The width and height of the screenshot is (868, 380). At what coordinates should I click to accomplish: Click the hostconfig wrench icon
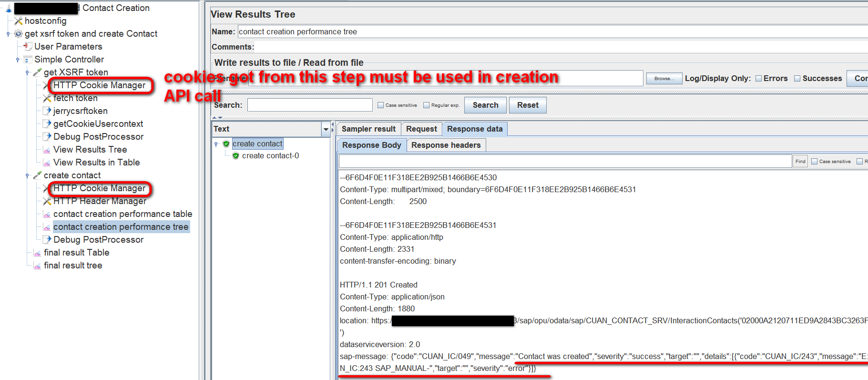click(19, 21)
